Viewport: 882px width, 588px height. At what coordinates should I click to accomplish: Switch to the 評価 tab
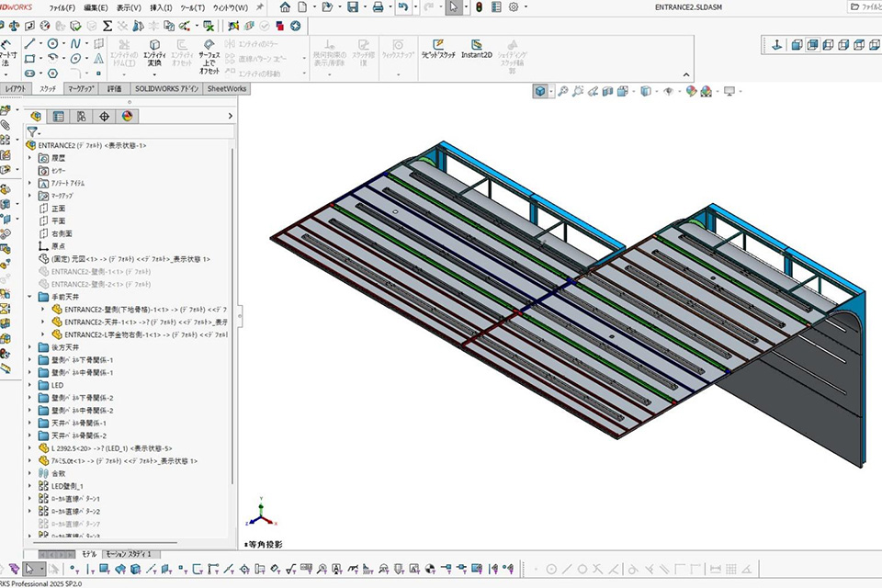[x=114, y=89]
